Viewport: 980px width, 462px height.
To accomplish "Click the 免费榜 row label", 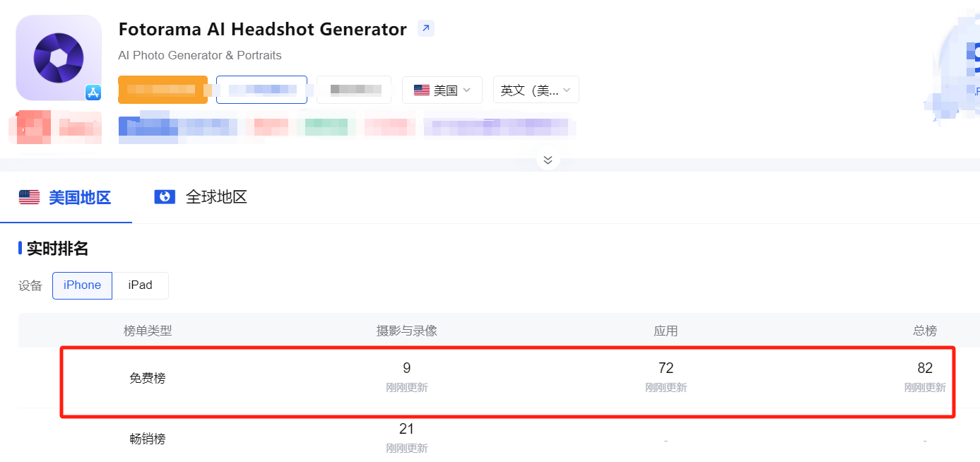I will tap(148, 378).
